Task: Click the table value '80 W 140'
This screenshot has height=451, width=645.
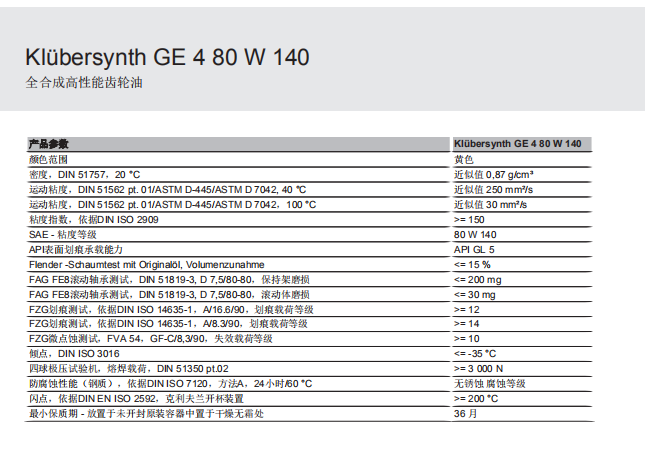Action: pyautogui.click(x=475, y=235)
